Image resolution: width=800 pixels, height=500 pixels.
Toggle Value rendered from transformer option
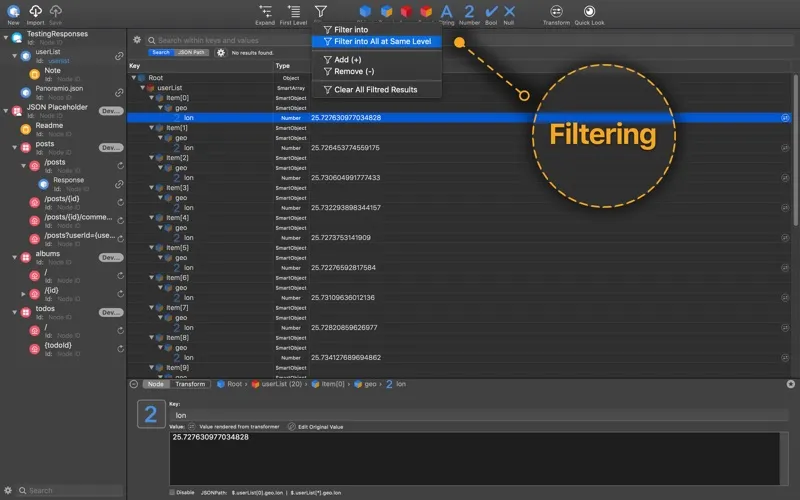(191, 427)
